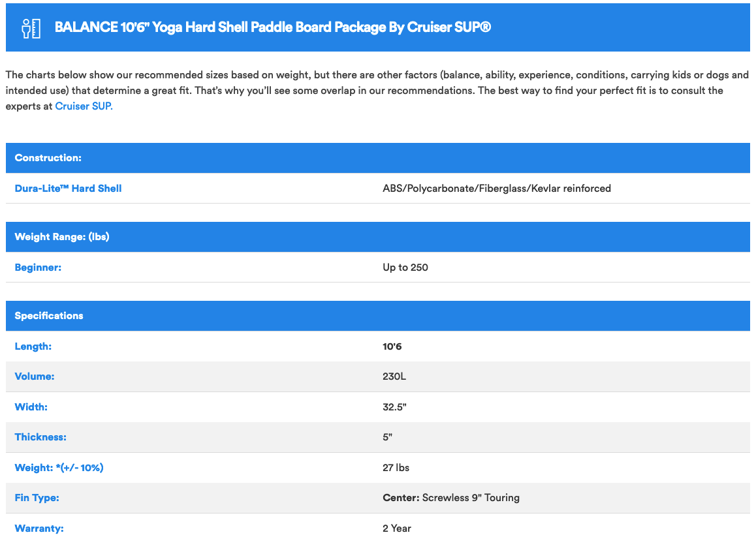
Task: Select the Length row label
Action: [x=33, y=346]
